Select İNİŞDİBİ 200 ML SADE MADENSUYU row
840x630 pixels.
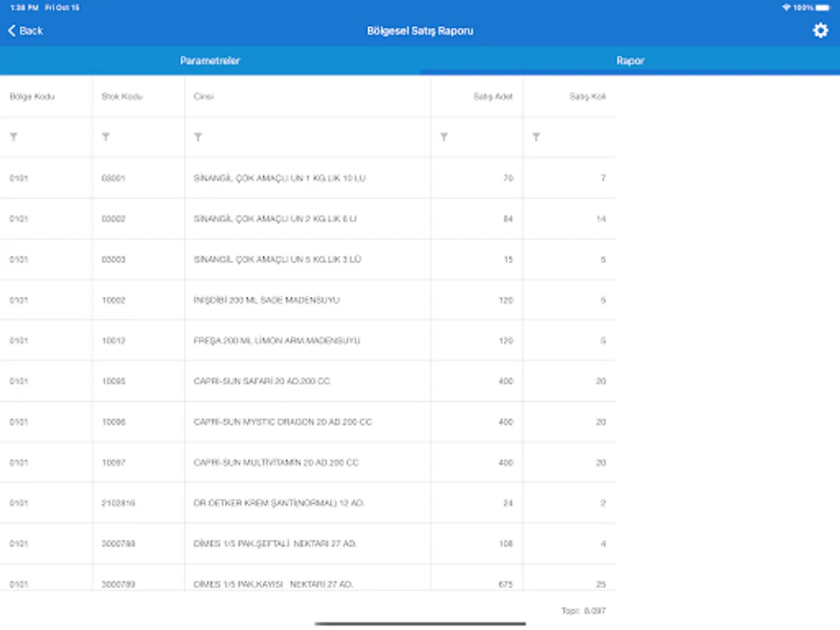[x=308, y=300]
